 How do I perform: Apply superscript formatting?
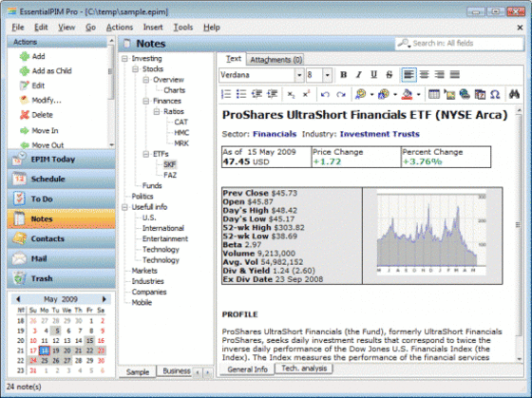[x=306, y=94]
